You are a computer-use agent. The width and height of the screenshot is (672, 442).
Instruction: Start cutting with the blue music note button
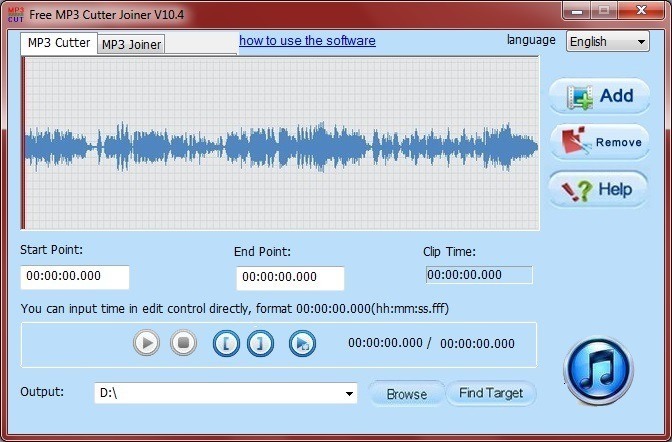tap(599, 370)
